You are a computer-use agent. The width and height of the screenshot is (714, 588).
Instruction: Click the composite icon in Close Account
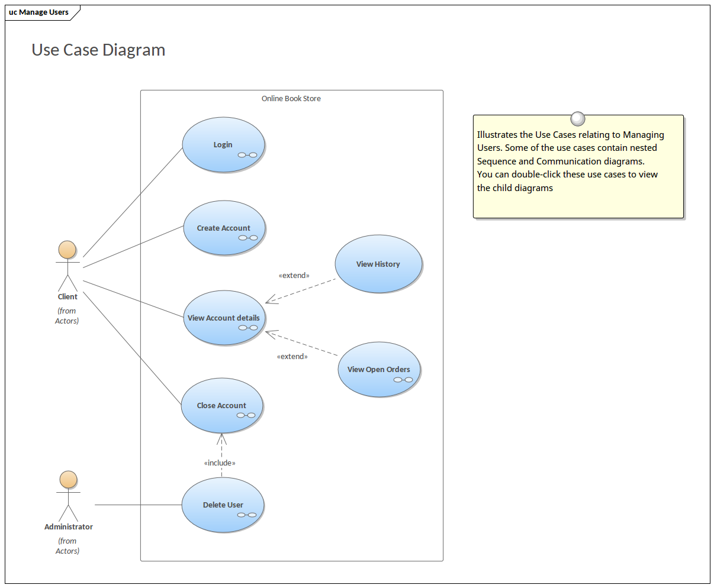click(x=246, y=415)
